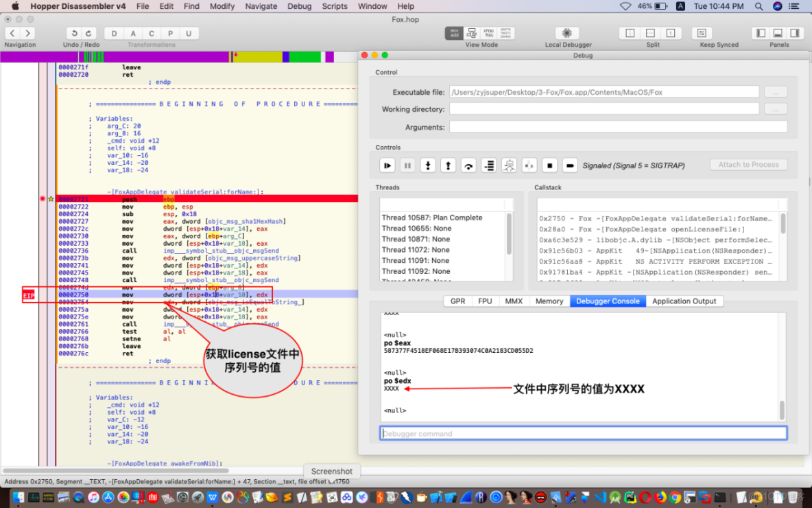Toggle the breakpoint at address 00002721
Screen dimensions: 812x508
pos(43,199)
